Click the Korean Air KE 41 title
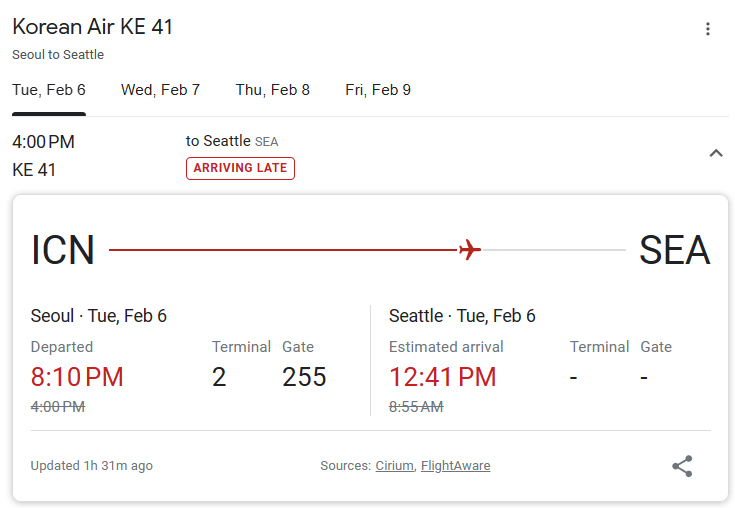This screenshot has width=735, height=508. pyautogui.click(x=93, y=26)
